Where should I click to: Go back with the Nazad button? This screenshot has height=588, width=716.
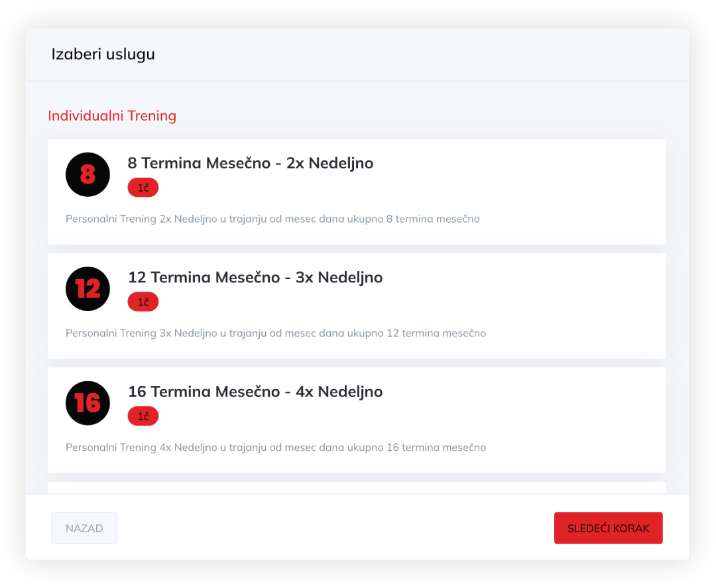point(84,528)
